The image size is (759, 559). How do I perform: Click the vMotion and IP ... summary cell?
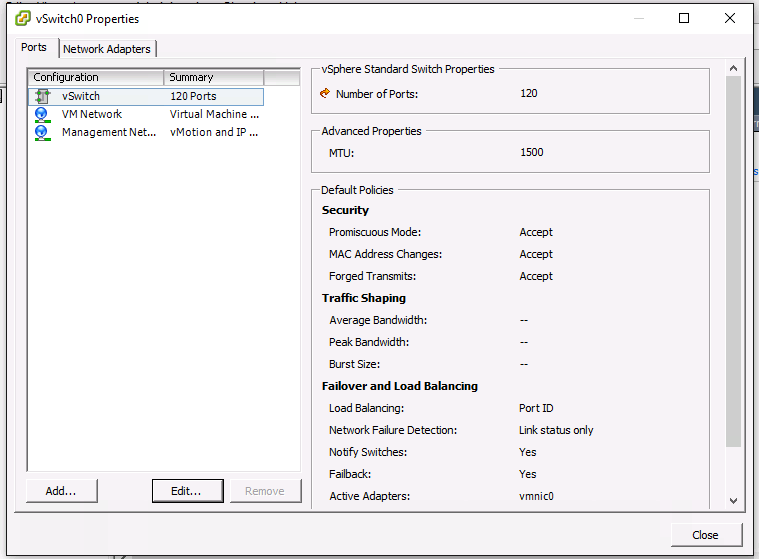pos(214,132)
